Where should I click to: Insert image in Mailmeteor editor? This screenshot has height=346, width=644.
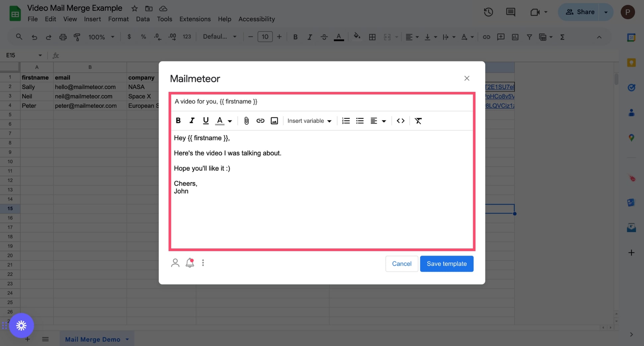pyautogui.click(x=274, y=121)
